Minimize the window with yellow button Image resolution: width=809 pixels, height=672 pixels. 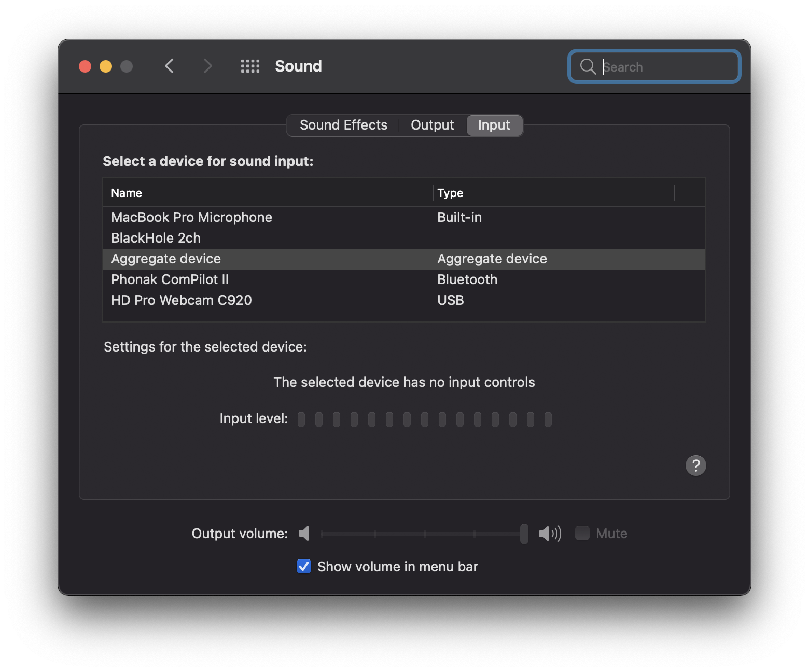coord(106,66)
